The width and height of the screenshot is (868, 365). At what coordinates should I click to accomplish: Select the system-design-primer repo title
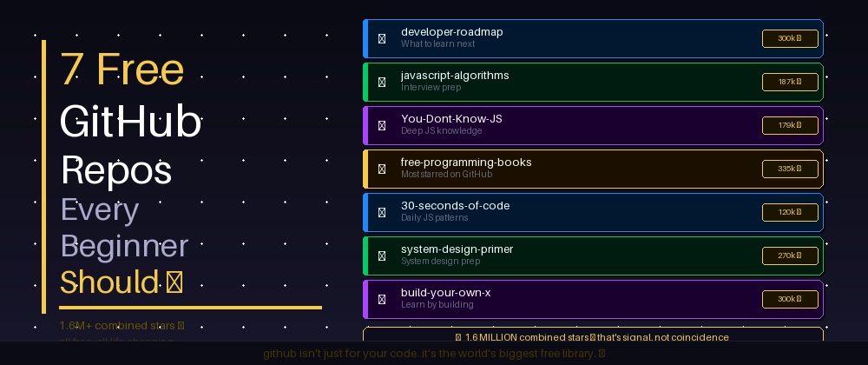tap(457, 249)
